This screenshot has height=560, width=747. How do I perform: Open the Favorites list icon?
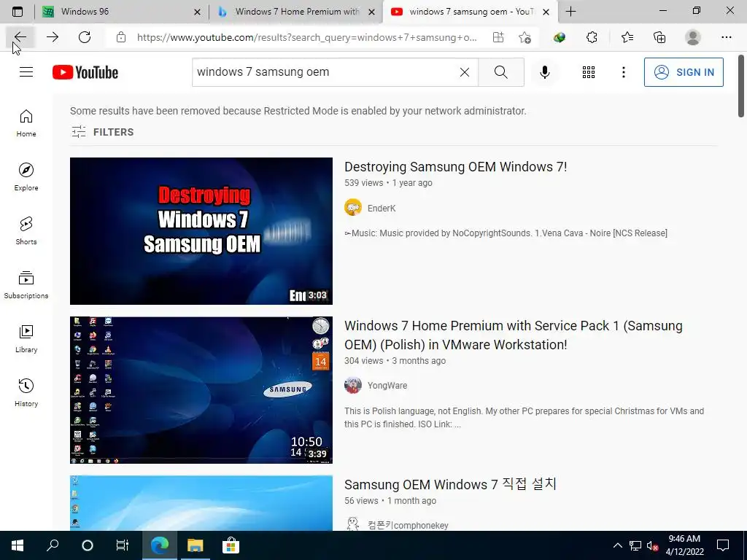627,37
